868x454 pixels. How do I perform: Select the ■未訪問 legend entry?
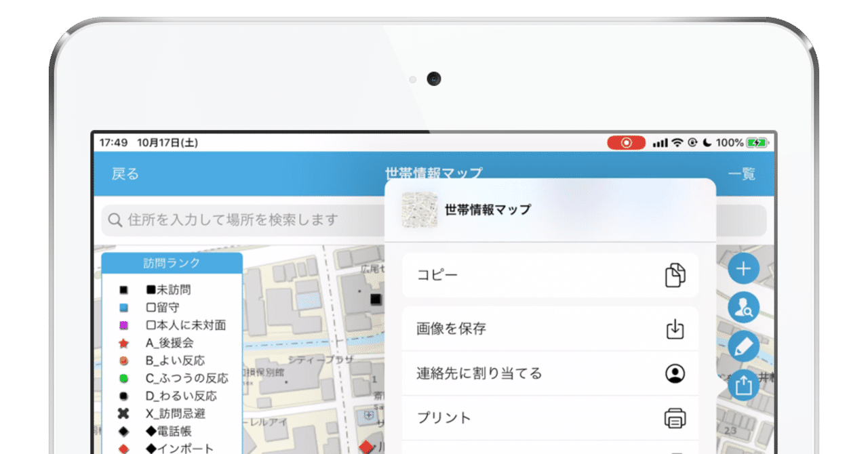(x=168, y=289)
